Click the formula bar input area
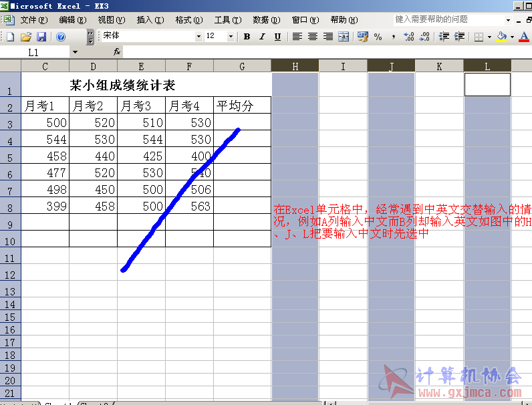This screenshot has width=532, height=405. pos(327,52)
